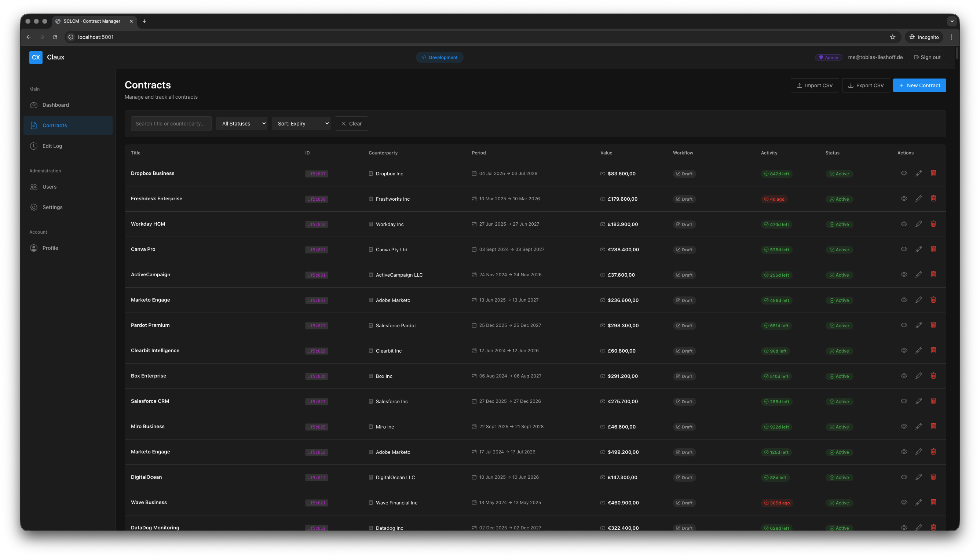
Task: Edit the Freshdesk Enterprise contract via pencil icon
Action: [918, 198]
